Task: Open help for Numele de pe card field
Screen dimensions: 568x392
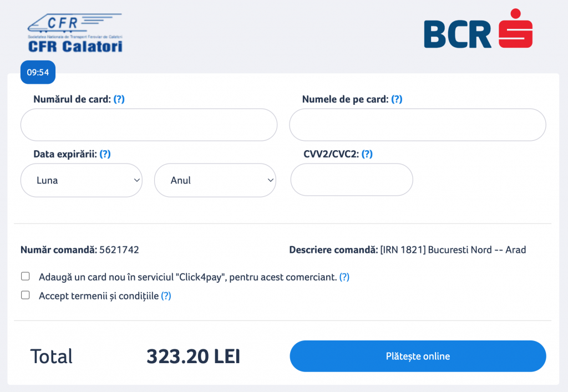Action: point(396,99)
